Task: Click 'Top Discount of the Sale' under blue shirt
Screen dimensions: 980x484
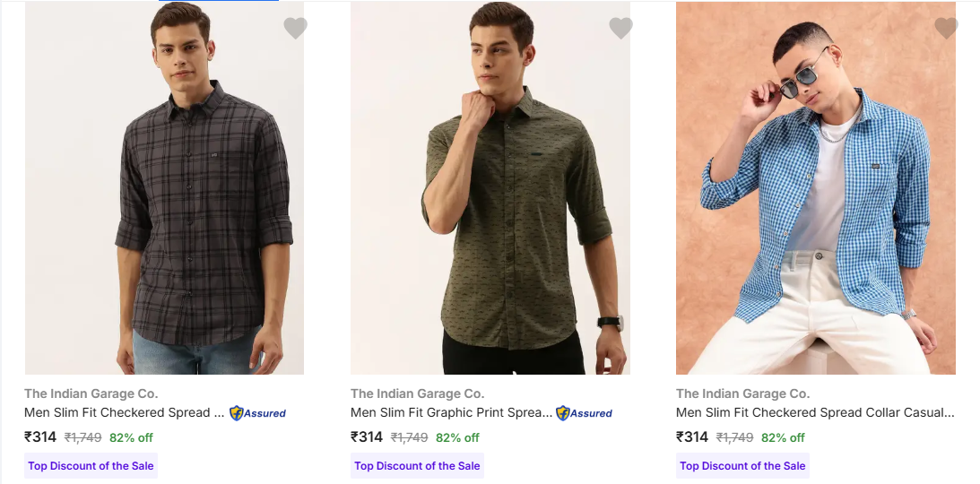Action: point(742,466)
